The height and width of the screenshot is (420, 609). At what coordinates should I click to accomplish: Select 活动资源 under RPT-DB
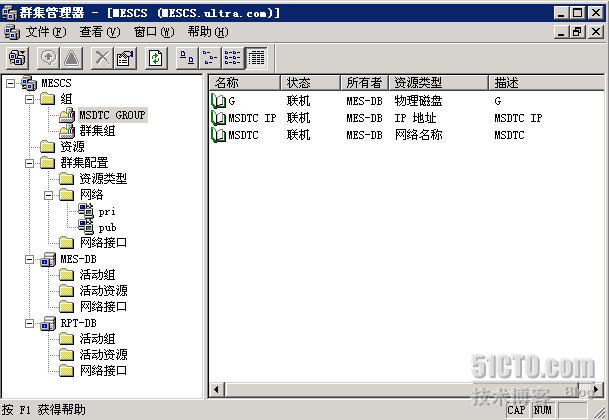point(103,355)
